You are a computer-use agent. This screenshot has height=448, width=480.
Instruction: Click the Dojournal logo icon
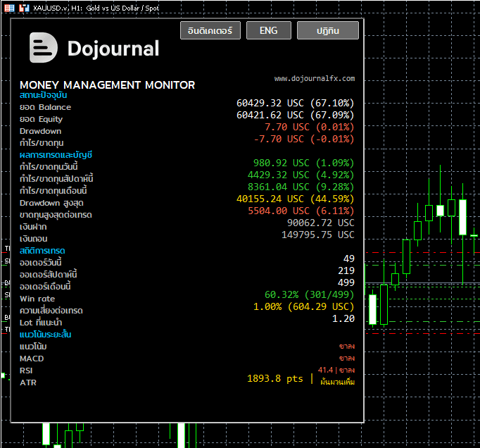coord(43,47)
